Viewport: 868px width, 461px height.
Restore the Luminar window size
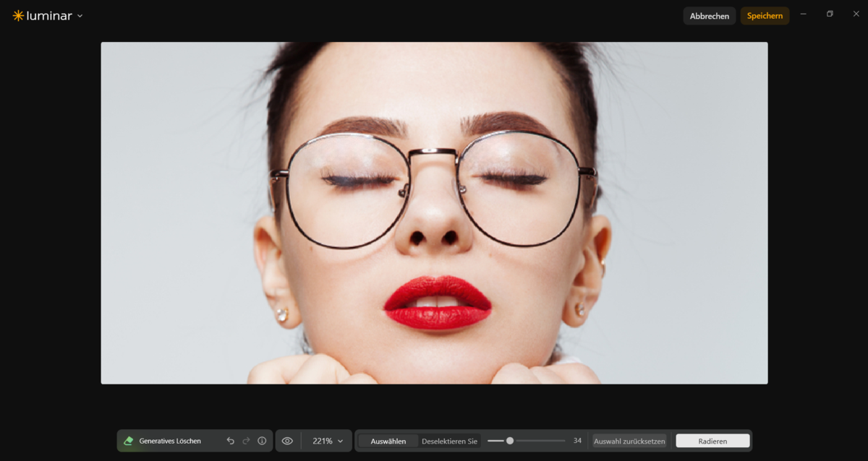(x=830, y=14)
